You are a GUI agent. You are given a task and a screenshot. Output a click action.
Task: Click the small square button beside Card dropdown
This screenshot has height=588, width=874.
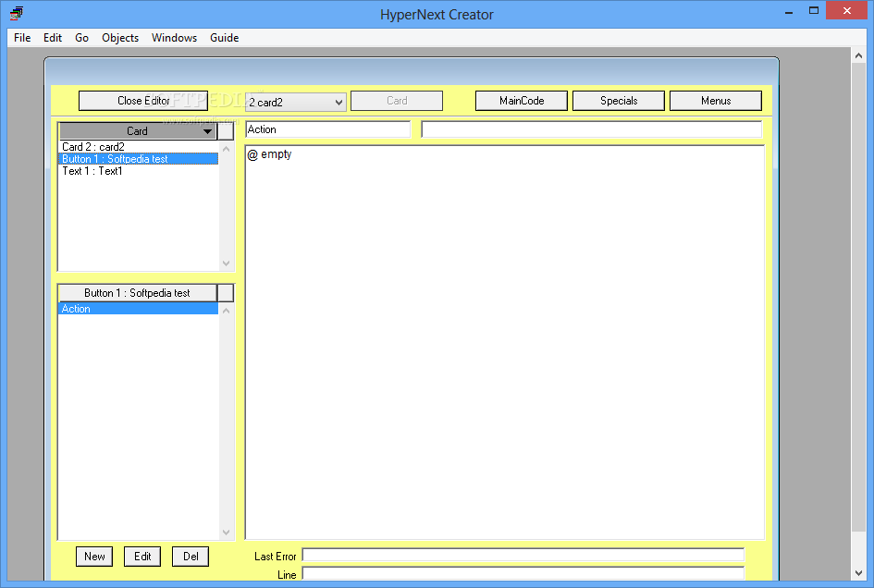tap(226, 131)
